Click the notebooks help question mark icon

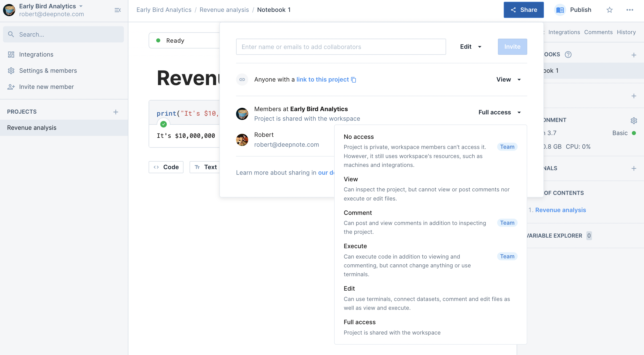click(x=568, y=55)
